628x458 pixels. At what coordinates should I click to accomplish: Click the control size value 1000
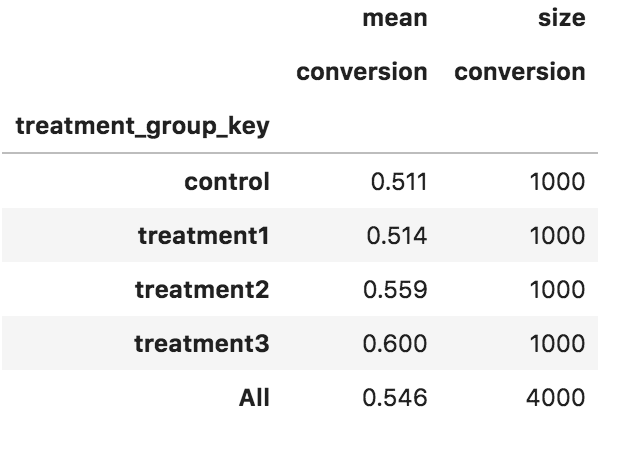(558, 182)
